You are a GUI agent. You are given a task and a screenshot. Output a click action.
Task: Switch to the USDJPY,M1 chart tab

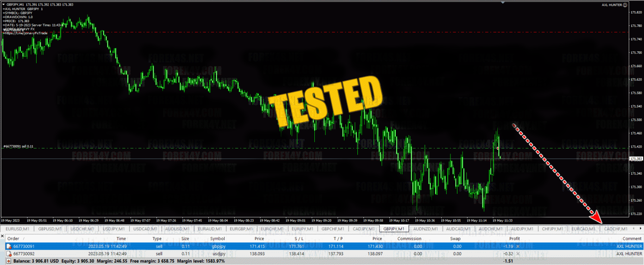pyautogui.click(x=113, y=229)
